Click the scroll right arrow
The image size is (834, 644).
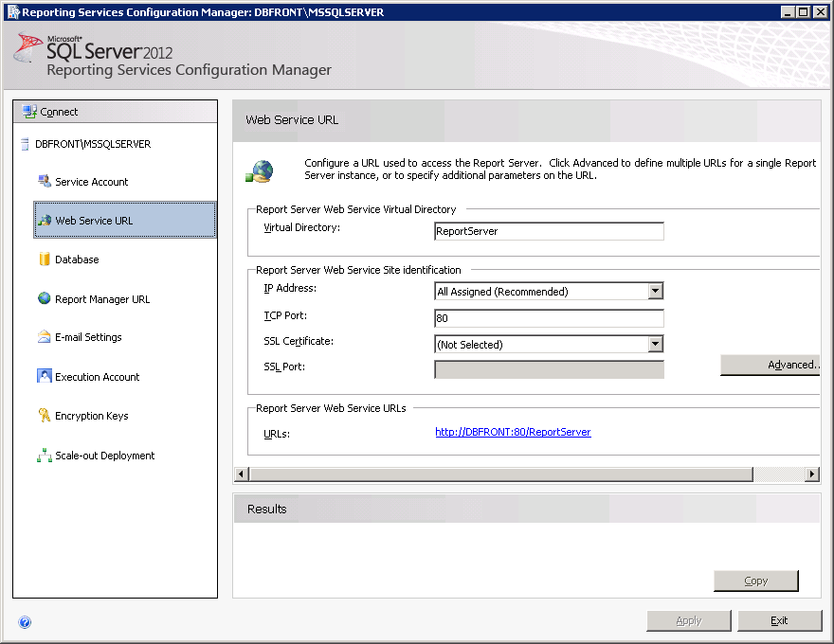coord(811,474)
